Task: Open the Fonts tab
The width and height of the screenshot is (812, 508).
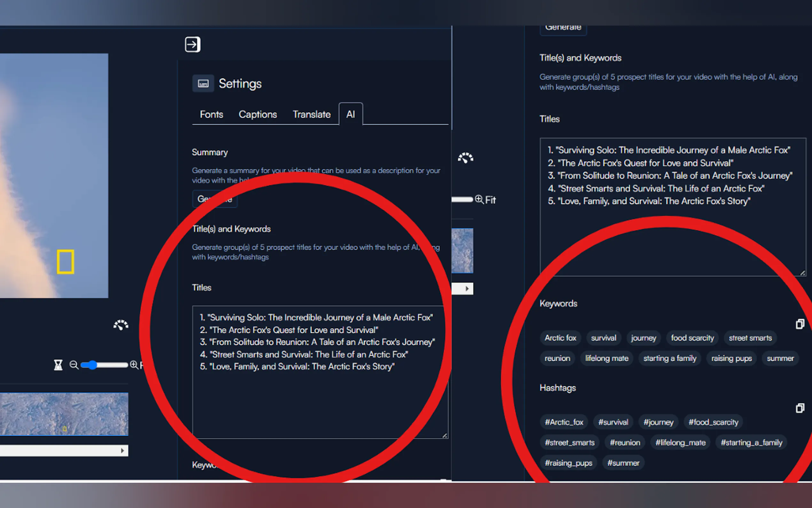Action: click(x=211, y=115)
